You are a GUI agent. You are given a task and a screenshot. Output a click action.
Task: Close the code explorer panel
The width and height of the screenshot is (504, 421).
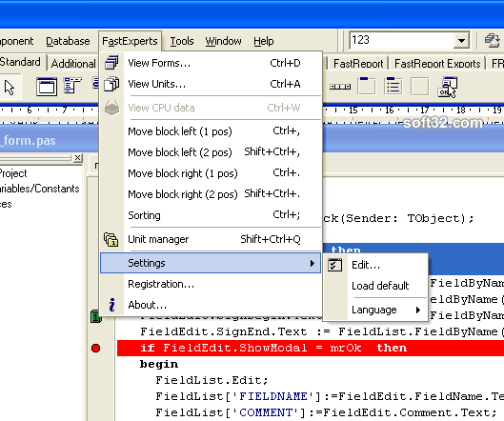pyautogui.click(x=78, y=158)
